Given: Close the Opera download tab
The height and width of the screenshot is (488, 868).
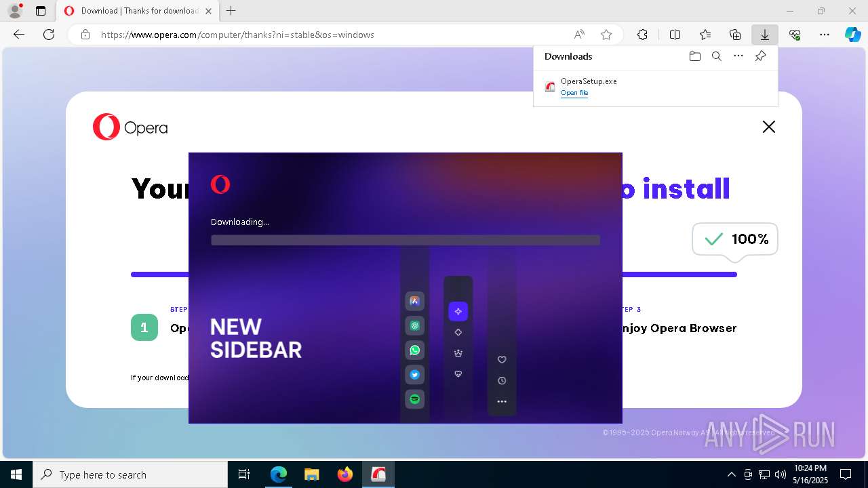Looking at the screenshot, I should point(208,11).
